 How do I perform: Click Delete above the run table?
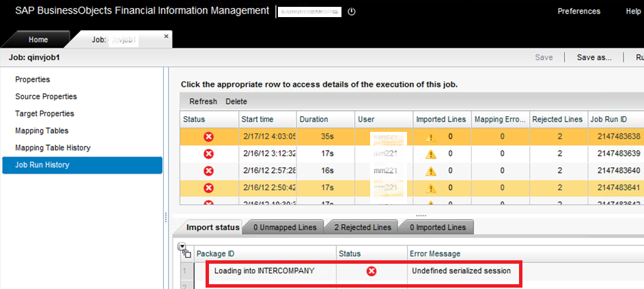click(236, 101)
